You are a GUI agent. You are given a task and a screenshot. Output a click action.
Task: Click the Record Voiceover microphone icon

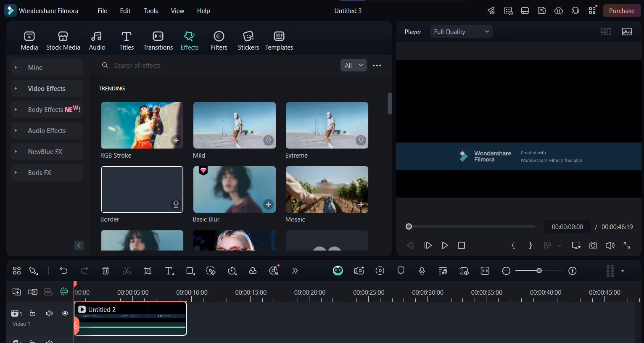422,271
